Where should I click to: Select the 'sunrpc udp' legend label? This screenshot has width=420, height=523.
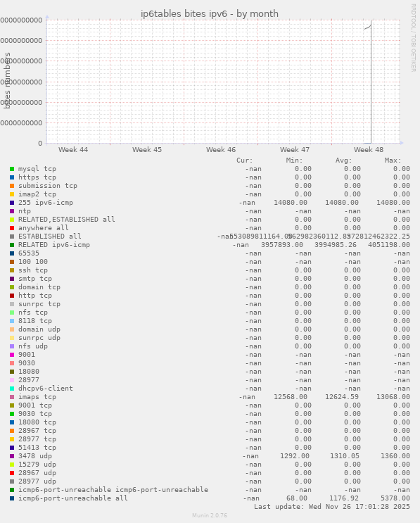39,338
